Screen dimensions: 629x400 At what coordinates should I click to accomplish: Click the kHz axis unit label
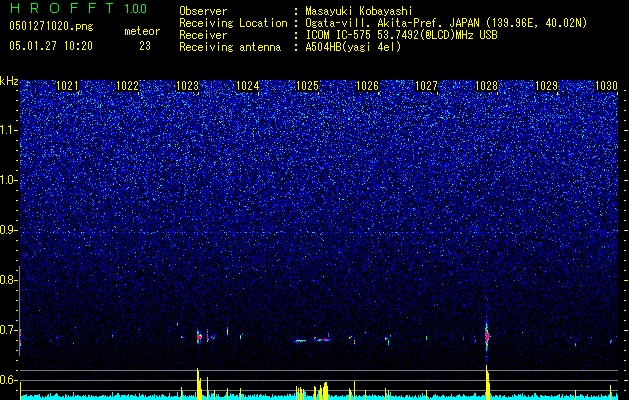pos(9,81)
